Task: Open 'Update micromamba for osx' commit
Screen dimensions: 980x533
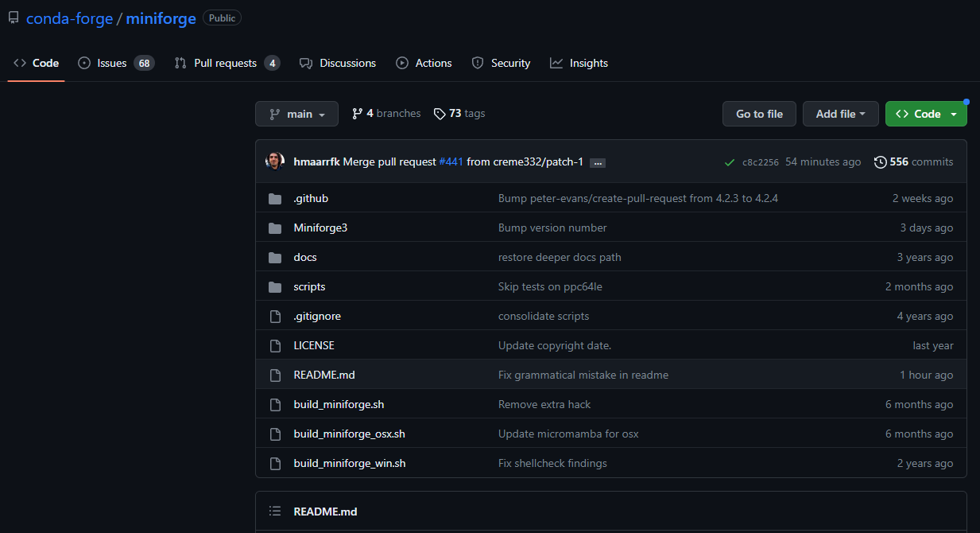Action: tap(568, 434)
